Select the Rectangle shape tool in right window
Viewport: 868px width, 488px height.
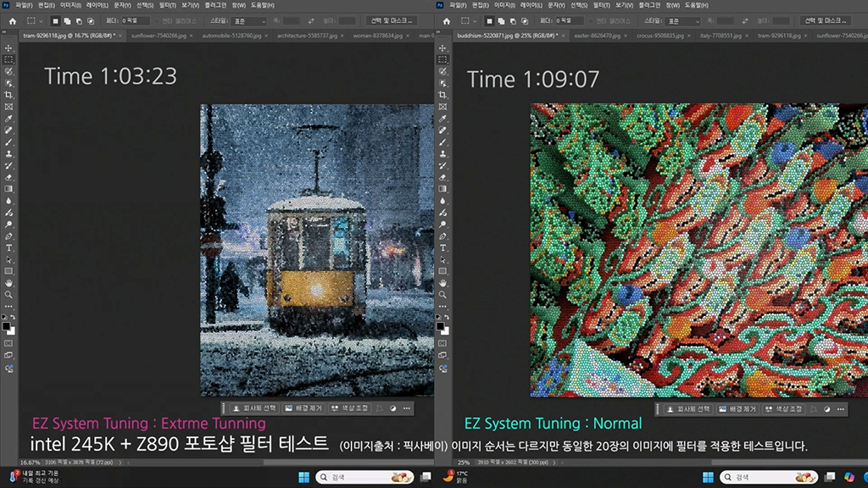[442, 271]
